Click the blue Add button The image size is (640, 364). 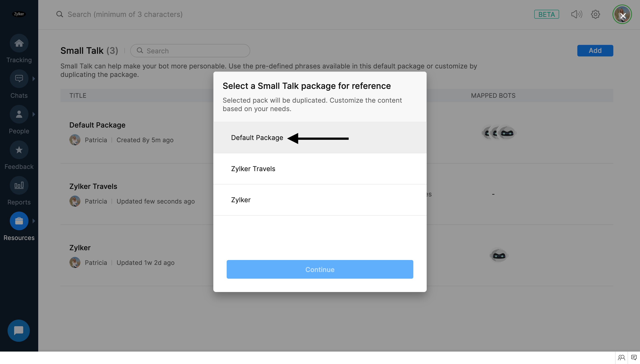(x=595, y=50)
